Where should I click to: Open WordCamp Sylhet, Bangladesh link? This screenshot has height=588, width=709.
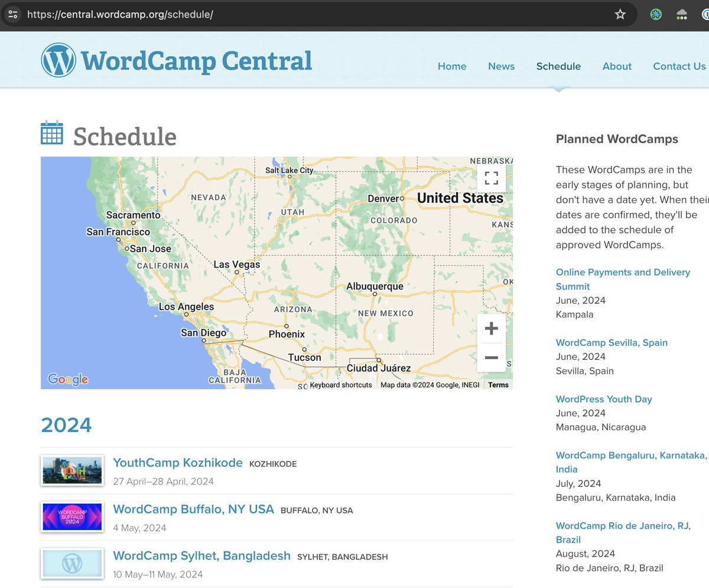tap(202, 555)
